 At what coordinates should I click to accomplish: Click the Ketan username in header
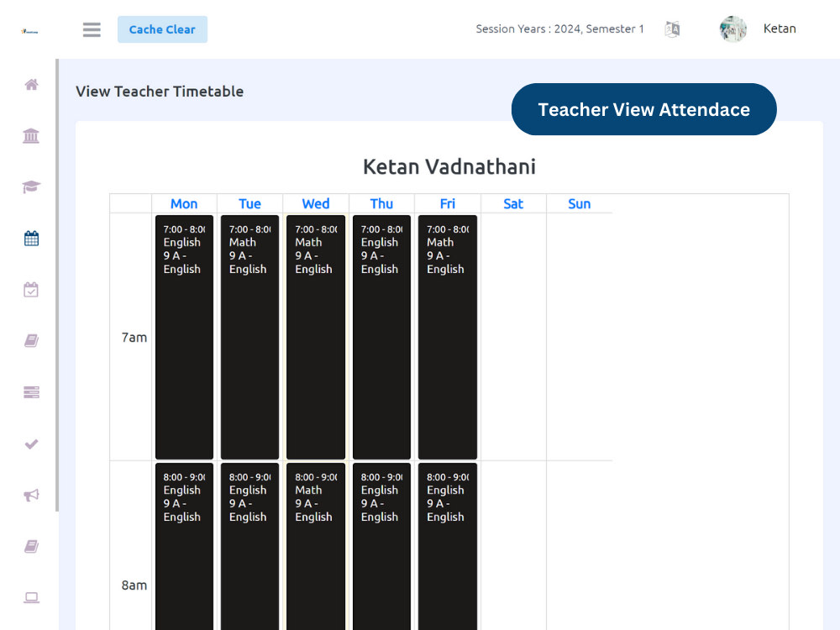(780, 29)
